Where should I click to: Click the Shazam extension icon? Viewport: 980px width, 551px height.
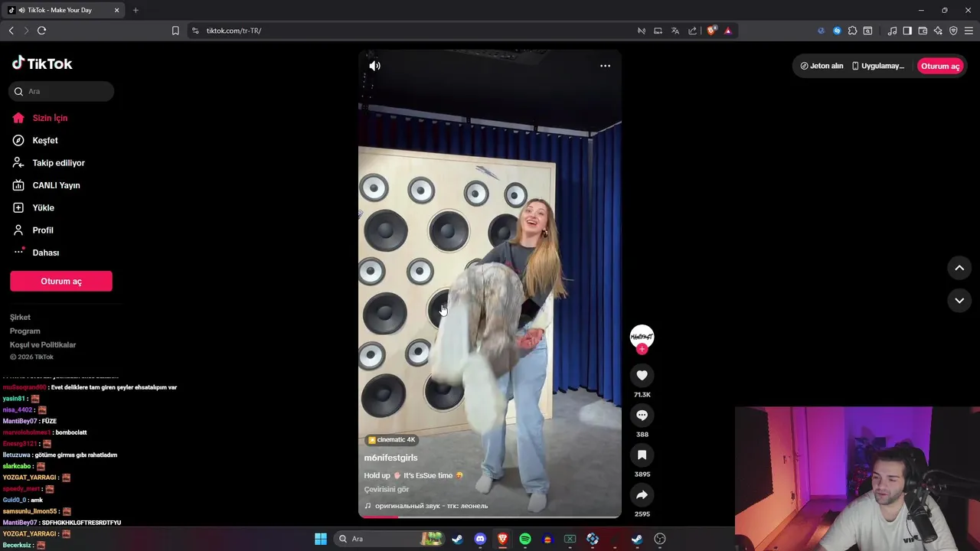tap(837, 31)
